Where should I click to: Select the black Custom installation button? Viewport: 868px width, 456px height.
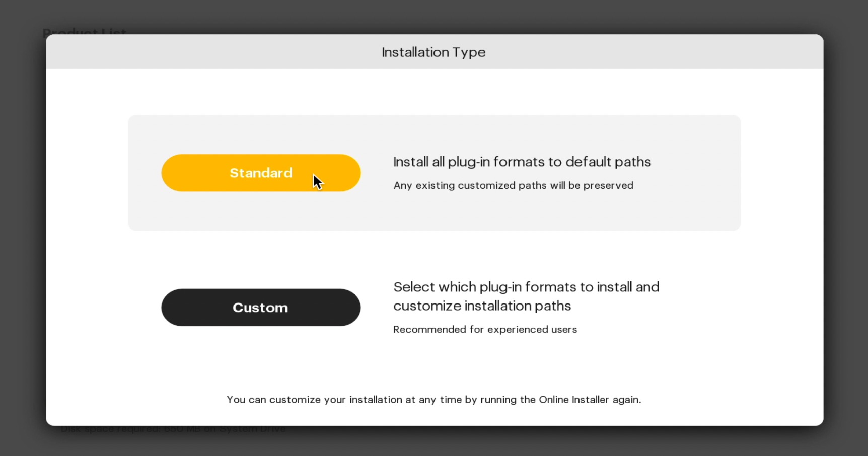(x=261, y=308)
